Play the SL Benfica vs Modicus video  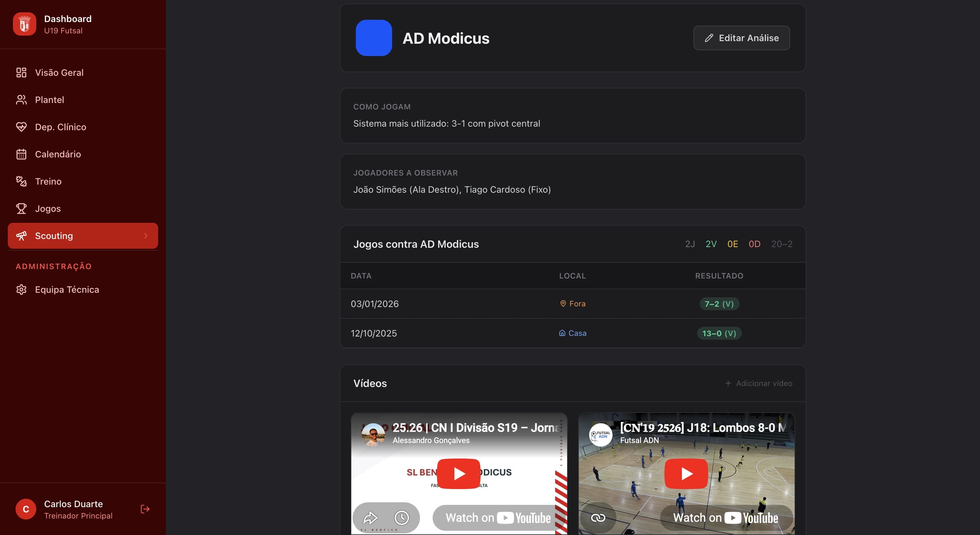point(459,473)
